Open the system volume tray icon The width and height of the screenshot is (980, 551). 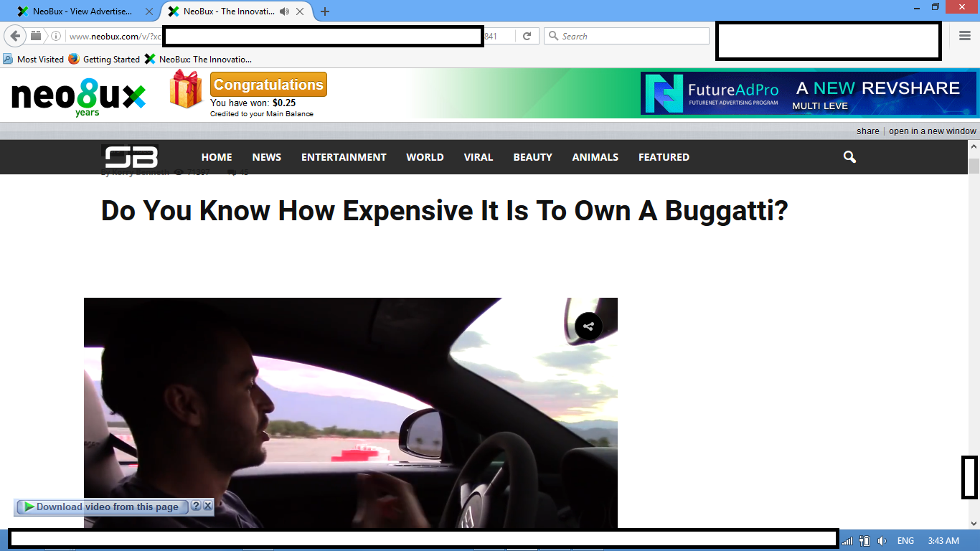(x=882, y=541)
